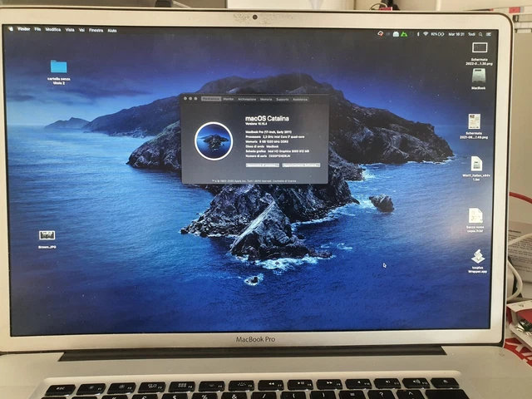Click the Scheda grafica info line
The height and width of the screenshot is (399, 532).
pos(277,151)
